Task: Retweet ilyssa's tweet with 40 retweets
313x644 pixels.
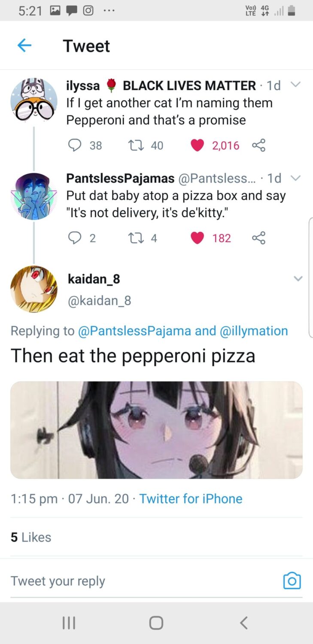Action: (136, 146)
